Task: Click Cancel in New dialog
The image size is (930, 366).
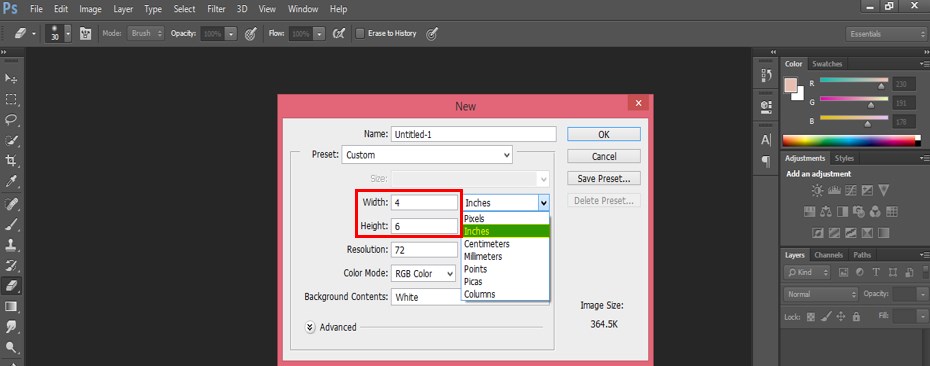Action: 604,157
